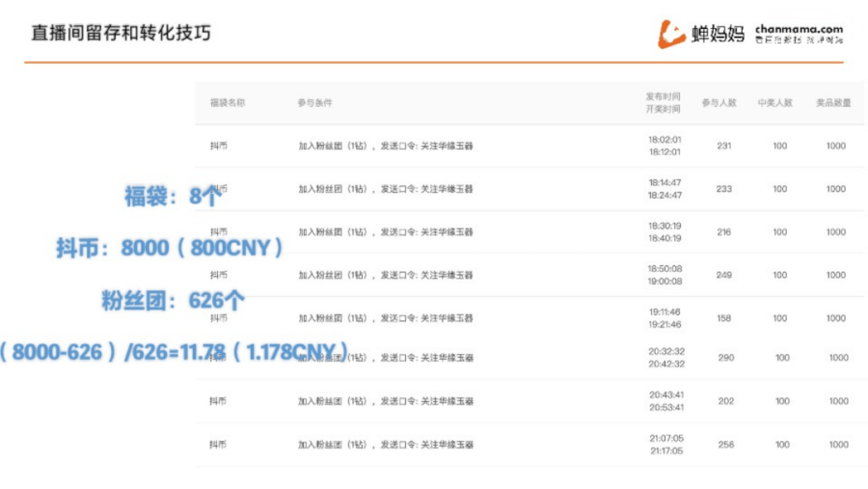Click the 蝉妈妈 brand name text
The image size is (868, 489).
click(719, 35)
